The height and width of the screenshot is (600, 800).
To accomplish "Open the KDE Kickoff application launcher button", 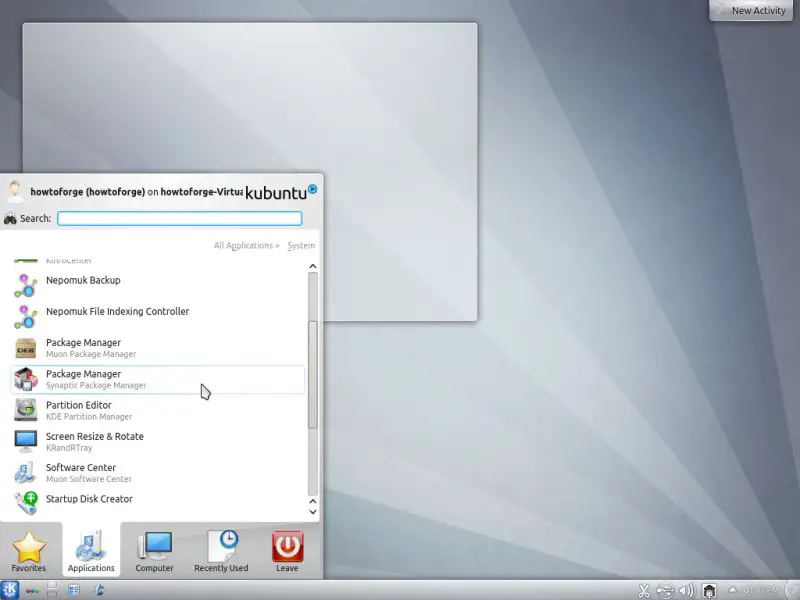I will 10,590.
